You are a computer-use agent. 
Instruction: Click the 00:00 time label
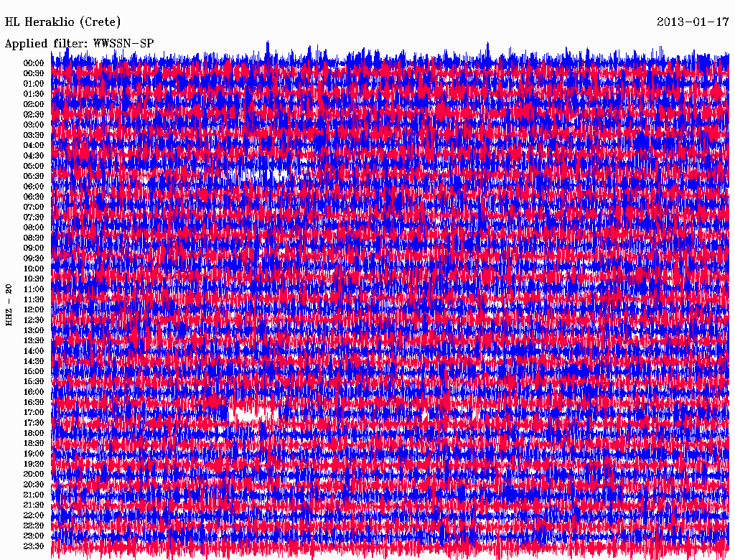pos(34,63)
